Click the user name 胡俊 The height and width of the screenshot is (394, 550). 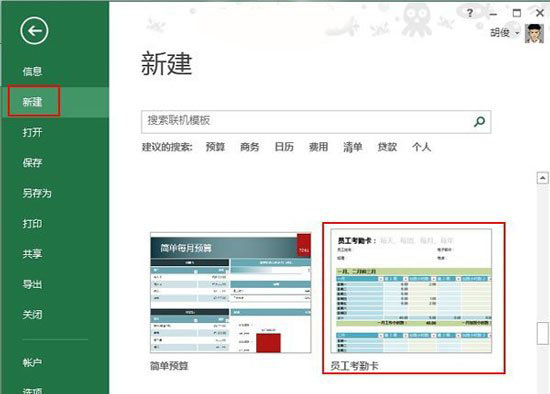coord(500,33)
